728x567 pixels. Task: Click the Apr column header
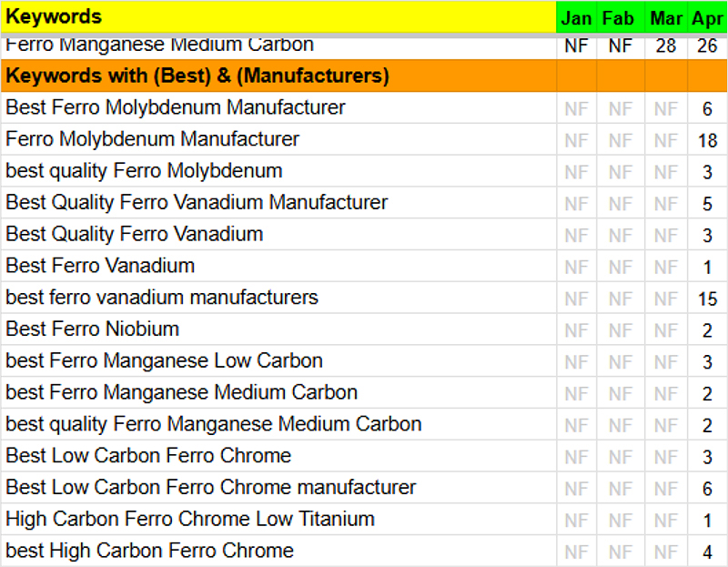click(707, 18)
